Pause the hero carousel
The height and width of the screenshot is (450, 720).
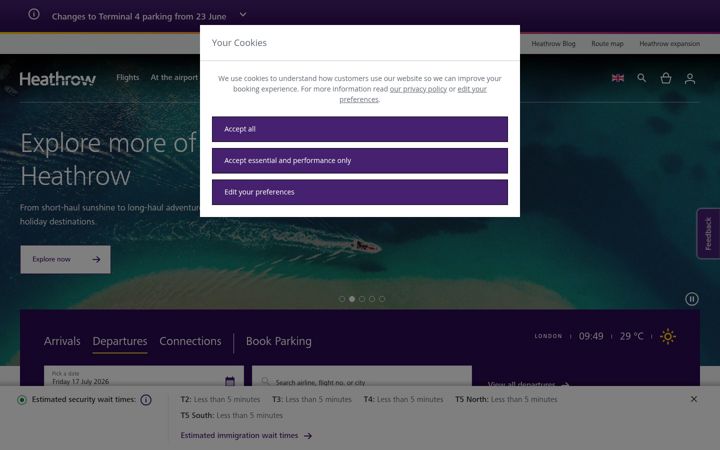coord(692,299)
